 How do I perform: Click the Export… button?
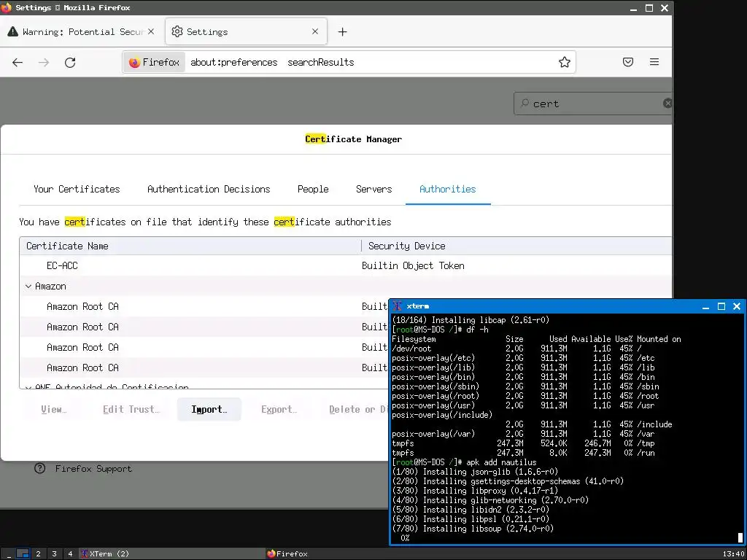tap(279, 410)
